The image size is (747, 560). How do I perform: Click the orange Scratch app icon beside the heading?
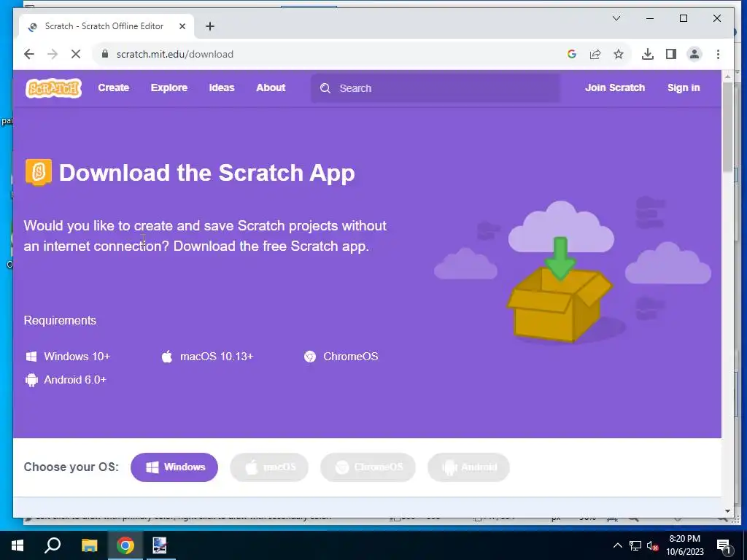[38, 172]
